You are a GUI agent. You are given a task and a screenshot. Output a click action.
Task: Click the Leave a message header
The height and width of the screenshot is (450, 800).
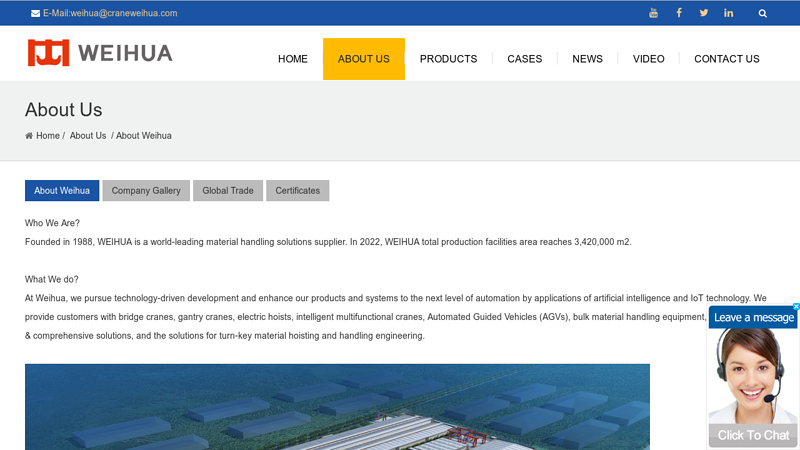tap(753, 317)
